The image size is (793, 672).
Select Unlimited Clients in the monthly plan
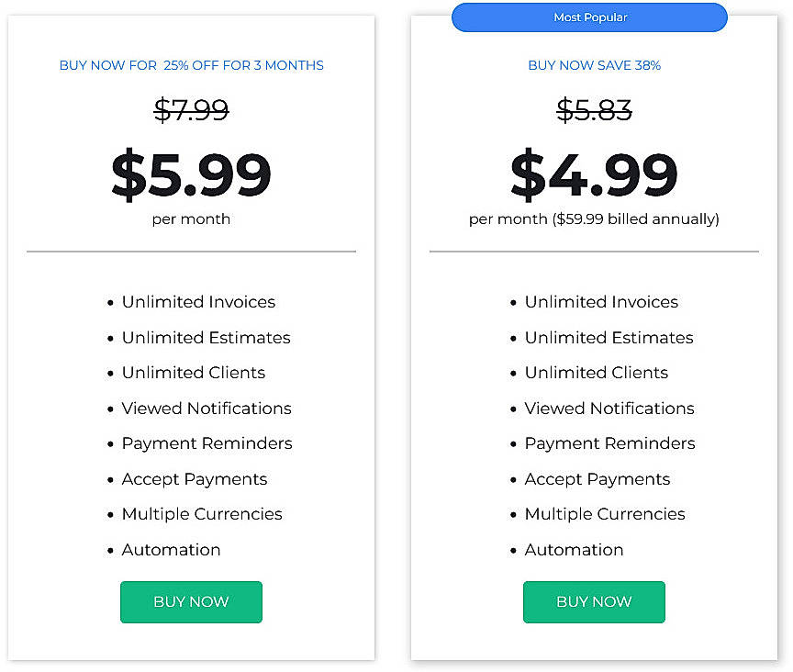pos(193,373)
